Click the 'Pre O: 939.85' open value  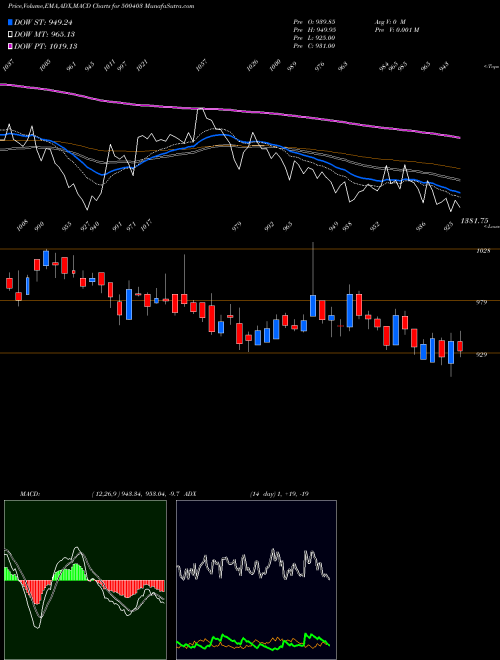[x=314, y=21]
